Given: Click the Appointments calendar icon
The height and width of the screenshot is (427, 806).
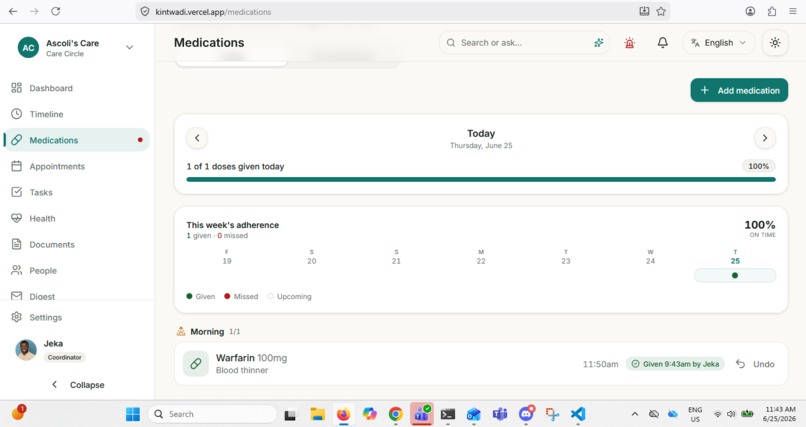Looking at the screenshot, I should (16, 166).
